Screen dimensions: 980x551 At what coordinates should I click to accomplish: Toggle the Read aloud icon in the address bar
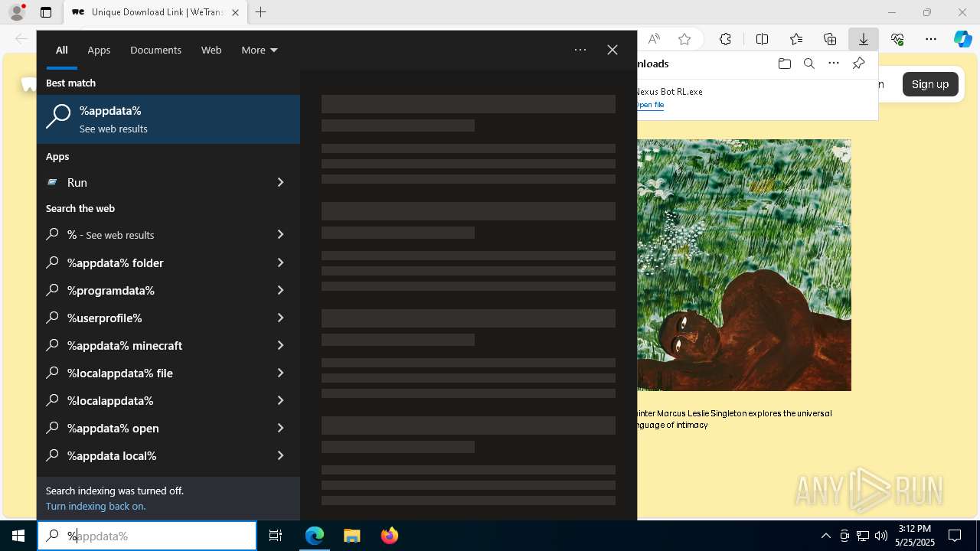click(x=654, y=39)
